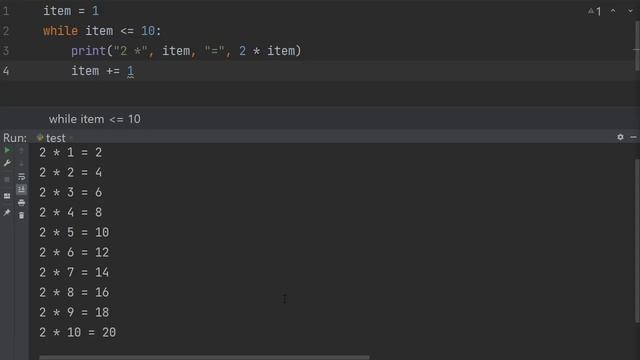Viewport: 640px width, 360px height.
Task: Click line number 1 in editor gutter
Action: coord(6,11)
